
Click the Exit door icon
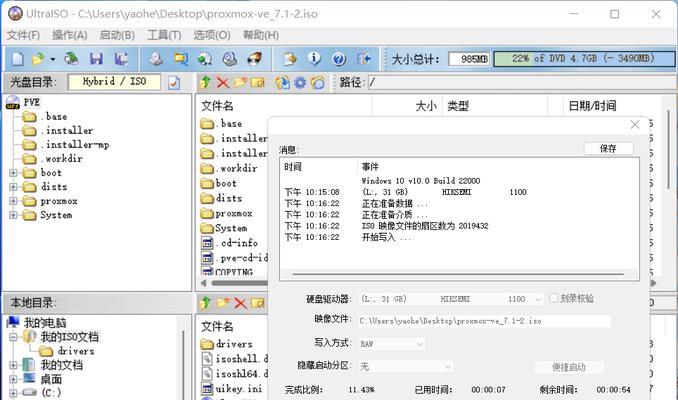tap(364, 58)
